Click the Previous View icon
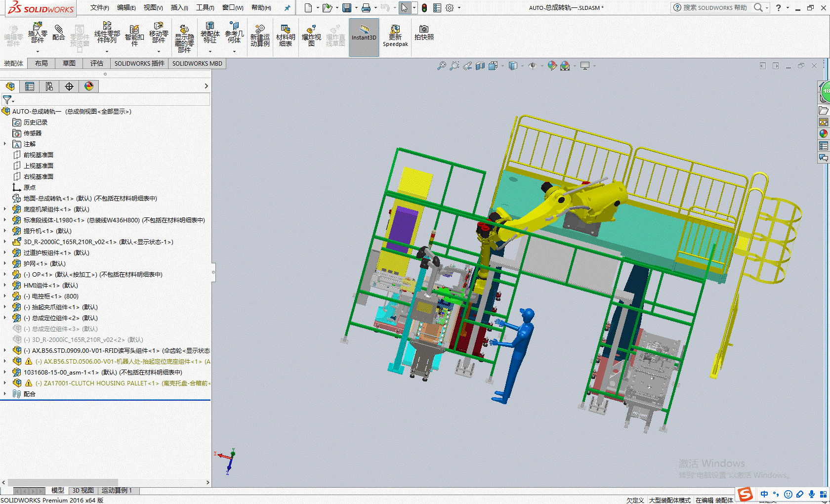830x504 pixels. (x=467, y=65)
